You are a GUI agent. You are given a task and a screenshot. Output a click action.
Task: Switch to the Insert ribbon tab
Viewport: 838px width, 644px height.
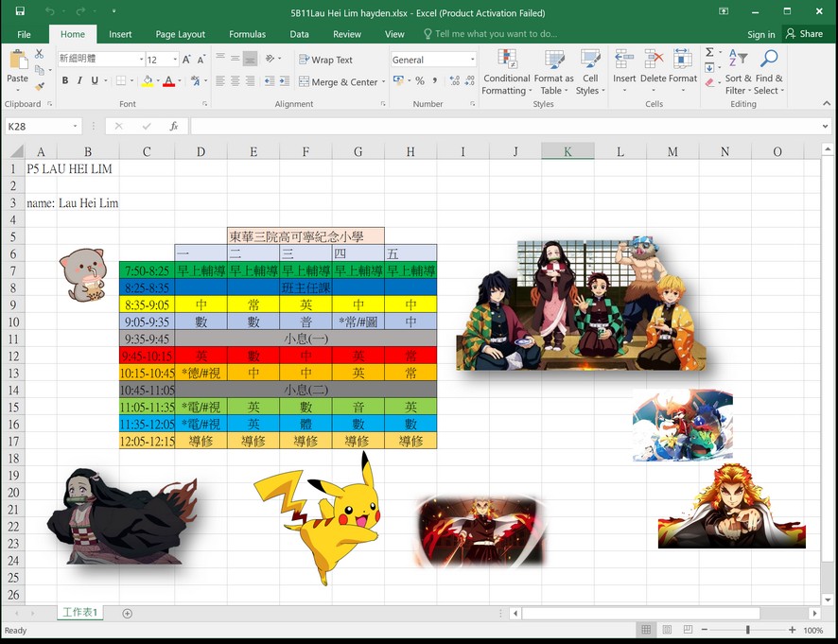[120, 34]
